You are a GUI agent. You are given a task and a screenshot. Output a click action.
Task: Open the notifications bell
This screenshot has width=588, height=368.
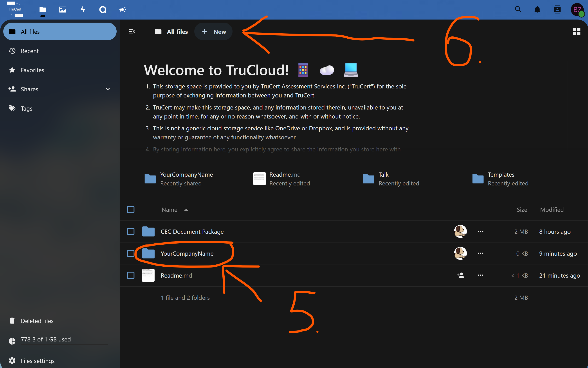coord(537,9)
